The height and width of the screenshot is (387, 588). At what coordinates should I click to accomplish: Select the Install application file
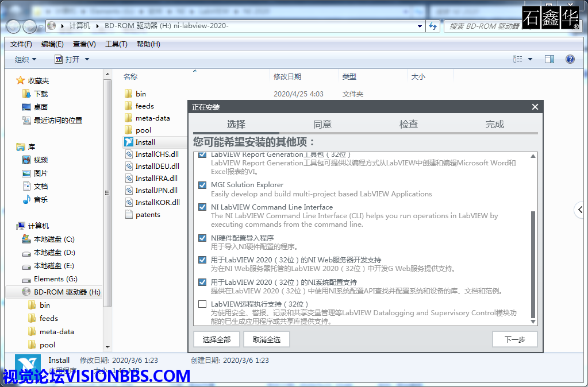click(x=145, y=142)
